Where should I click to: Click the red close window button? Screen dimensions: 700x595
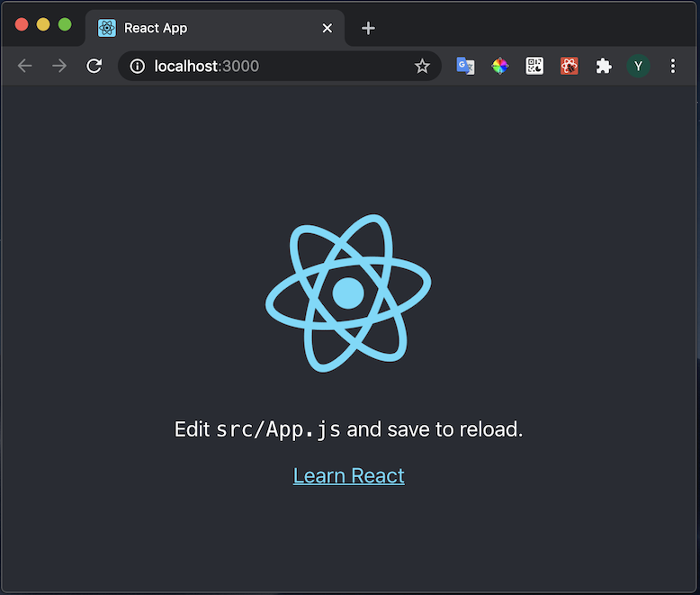[22, 24]
